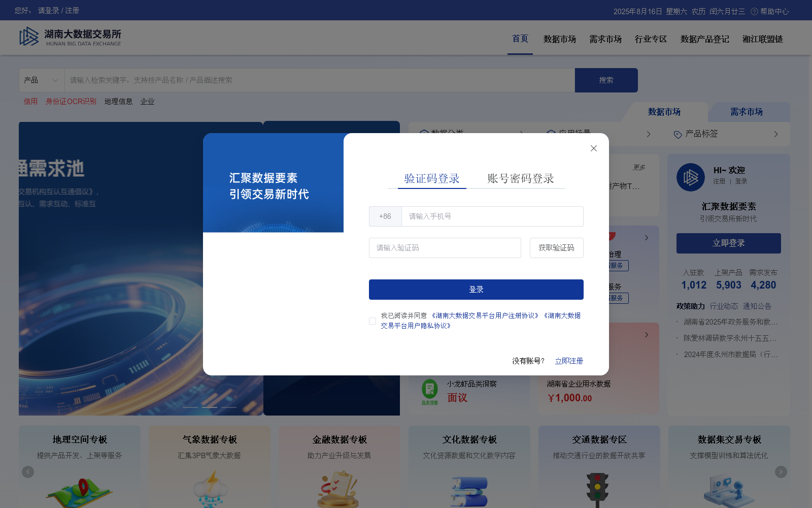812x508 pixels.
Task: Expand the 产品标签 chevron arrow
Action: 776,134
